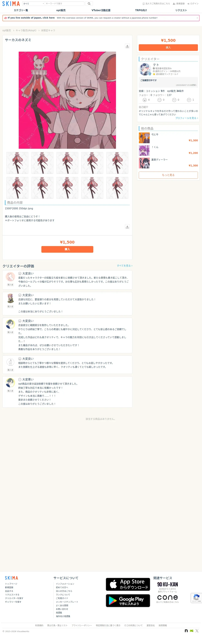Click the もっと見る button
The height and width of the screenshot is (644, 202).
click(x=168, y=175)
